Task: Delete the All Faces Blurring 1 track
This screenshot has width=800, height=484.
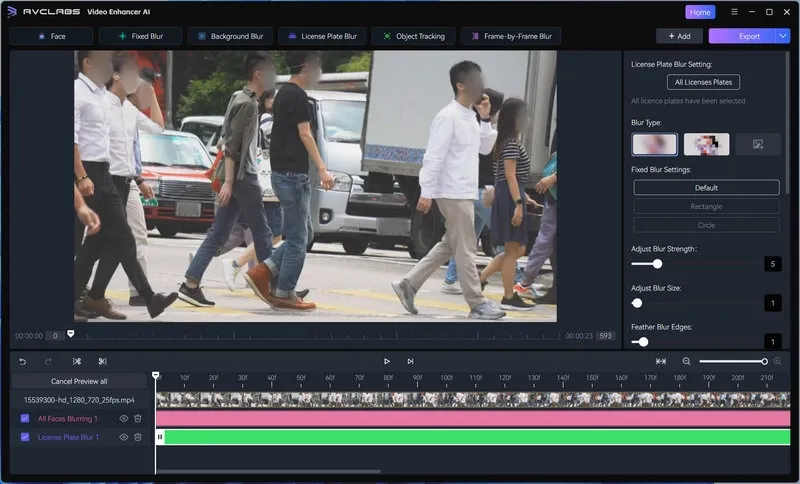Action: click(x=138, y=418)
